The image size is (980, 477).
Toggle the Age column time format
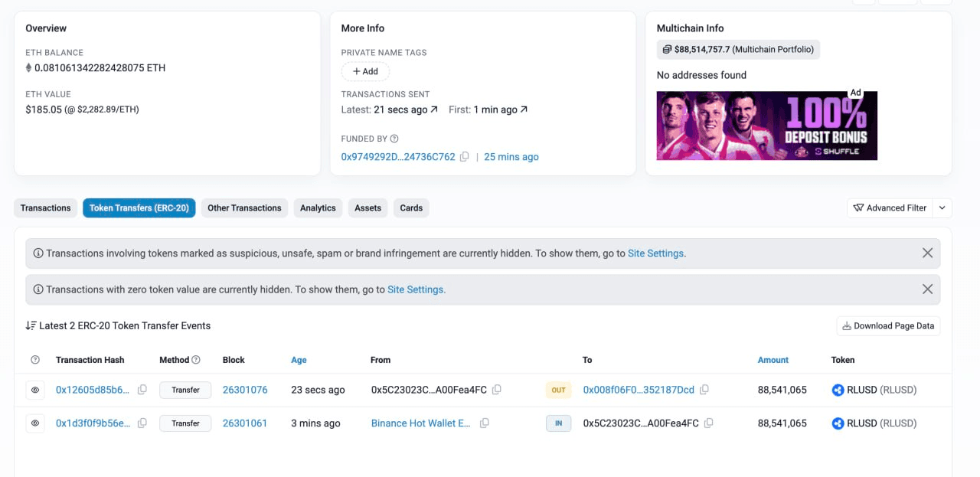click(x=299, y=360)
